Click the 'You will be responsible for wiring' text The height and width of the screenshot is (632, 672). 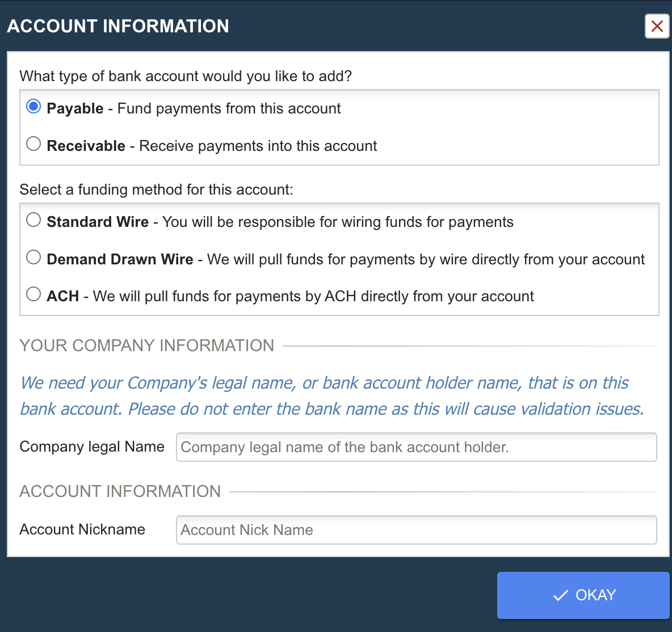[338, 222]
